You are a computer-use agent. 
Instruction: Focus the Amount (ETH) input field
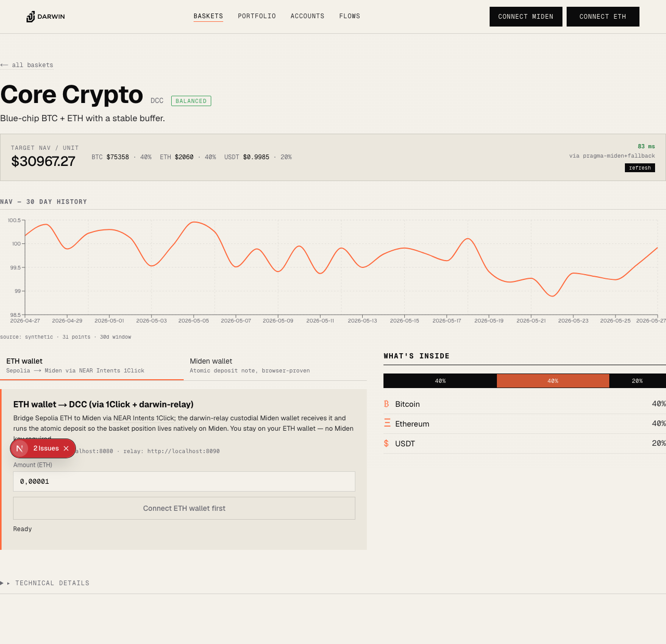[184, 482]
